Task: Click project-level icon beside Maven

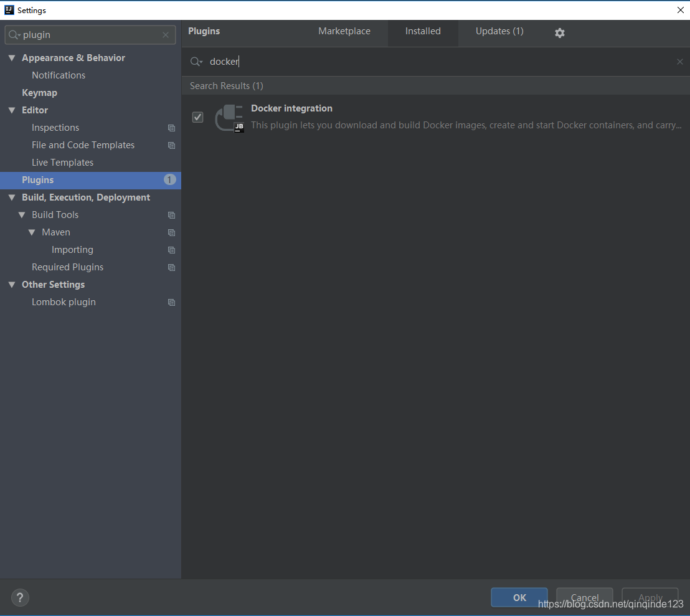Action: click(172, 232)
